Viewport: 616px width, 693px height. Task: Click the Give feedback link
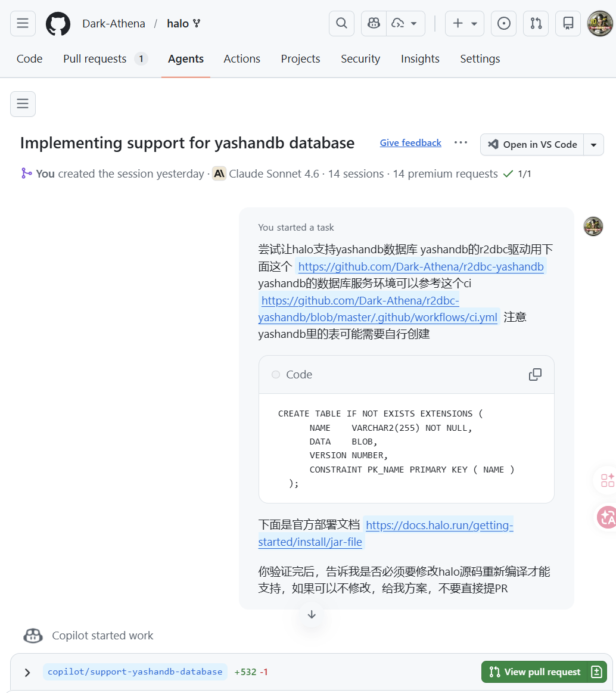pyautogui.click(x=410, y=143)
